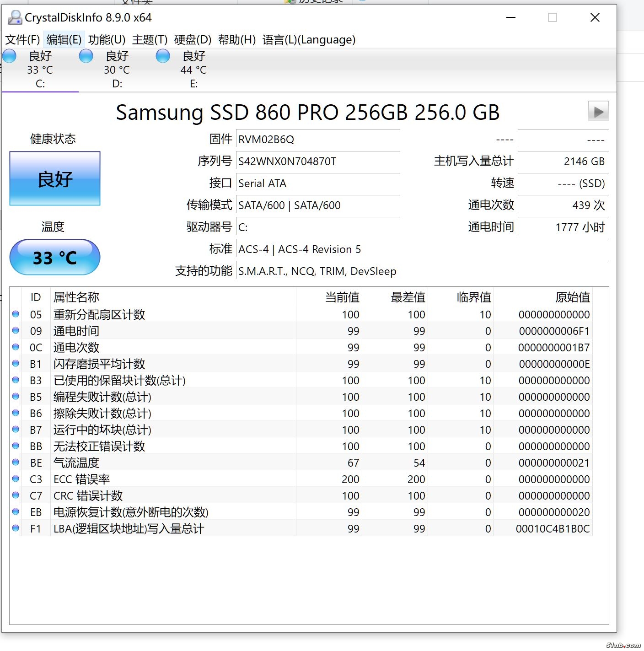Click status dot for attribute 05 row

pyautogui.click(x=16, y=314)
